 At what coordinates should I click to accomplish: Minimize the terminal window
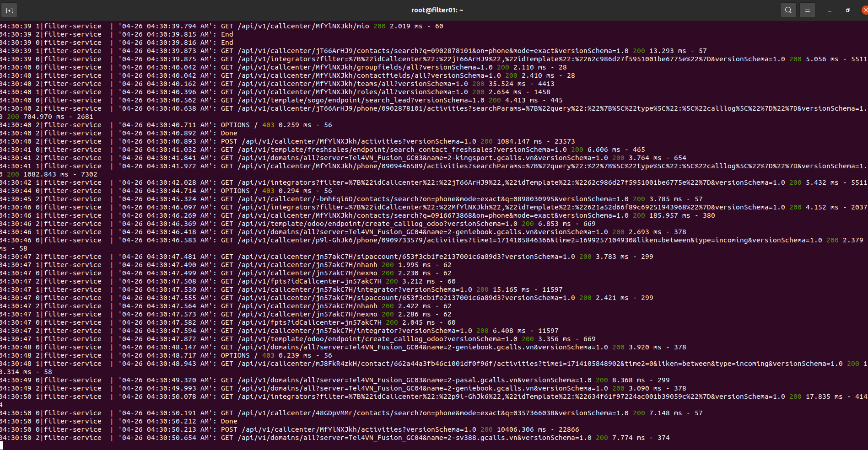[x=829, y=10]
